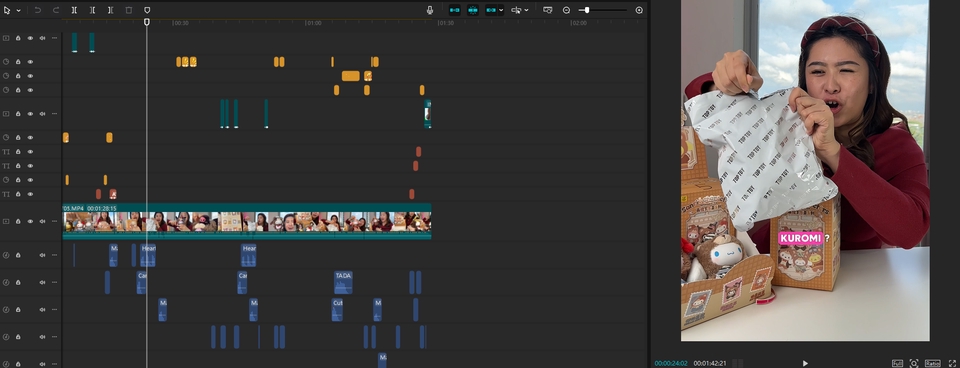This screenshot has height=368, width=960.
Task: Add a marker with the shield icon
Action: tap(147, 10)
